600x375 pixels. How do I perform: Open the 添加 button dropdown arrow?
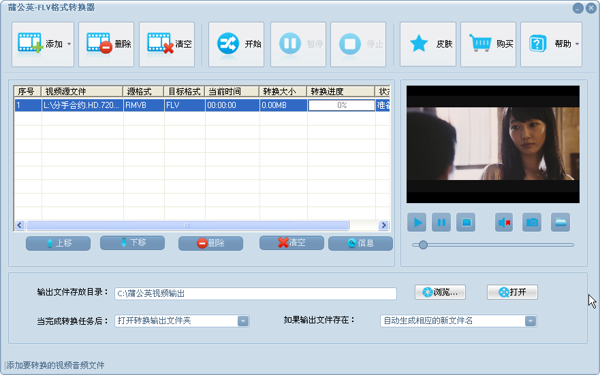[69, 44]
